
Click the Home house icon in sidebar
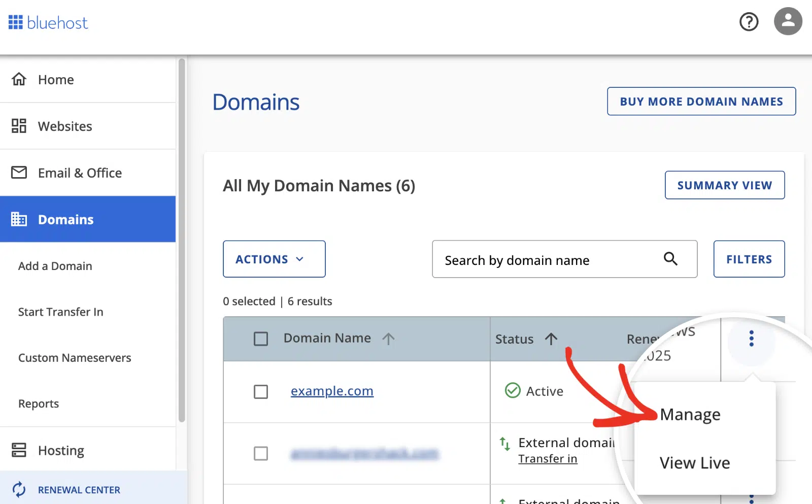tap(19, 79)
